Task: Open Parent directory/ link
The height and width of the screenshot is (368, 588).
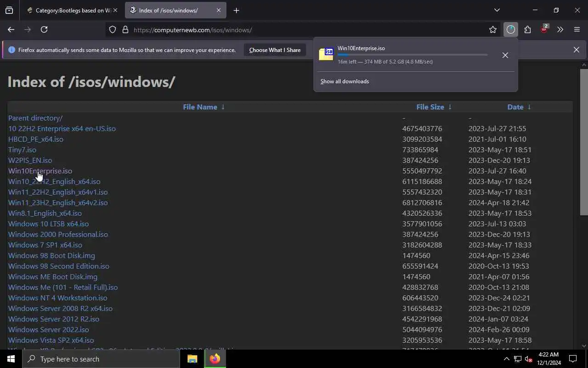Action: tap(35, 118)
